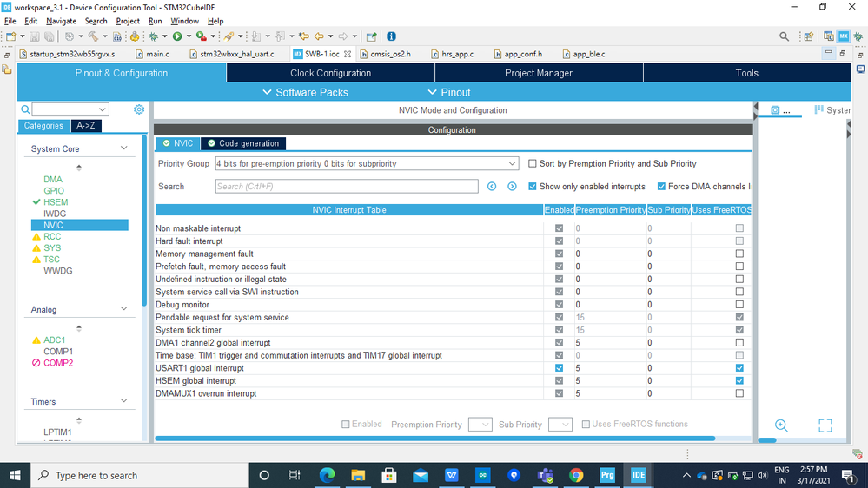Select ADC1 in Analog list
Image resolution: width=868 pixels, height=488 pixels.
pyautogui.click(x=54, y=340)
